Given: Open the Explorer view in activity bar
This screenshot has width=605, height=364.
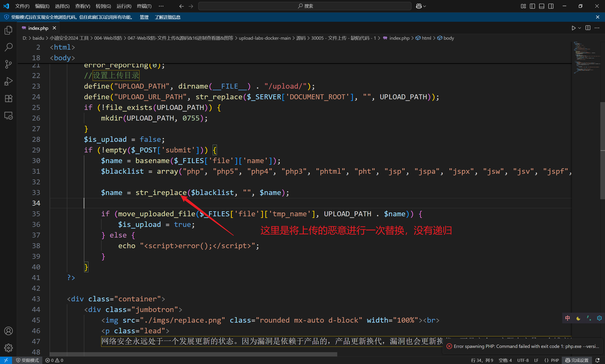Looking at the screenshot, I should (8, 30).
